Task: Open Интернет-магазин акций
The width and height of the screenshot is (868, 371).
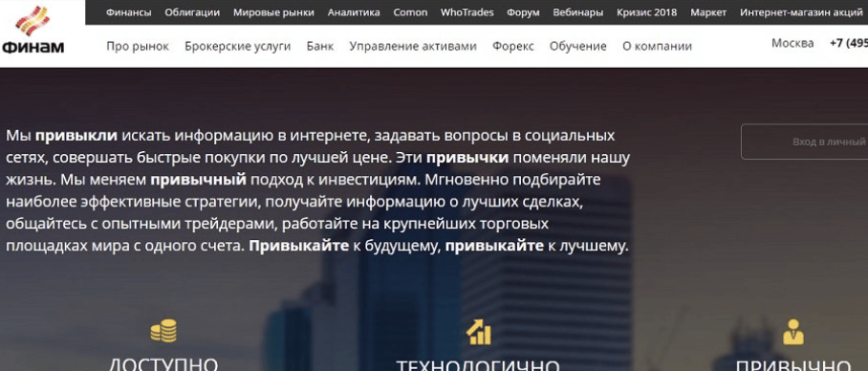Action: (x=801, y=12)
